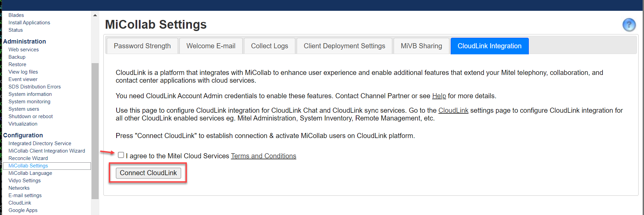Viewport: 644px width, 215px height.
Task: Switch to the Password Strength tab
Action: (142, 46)
